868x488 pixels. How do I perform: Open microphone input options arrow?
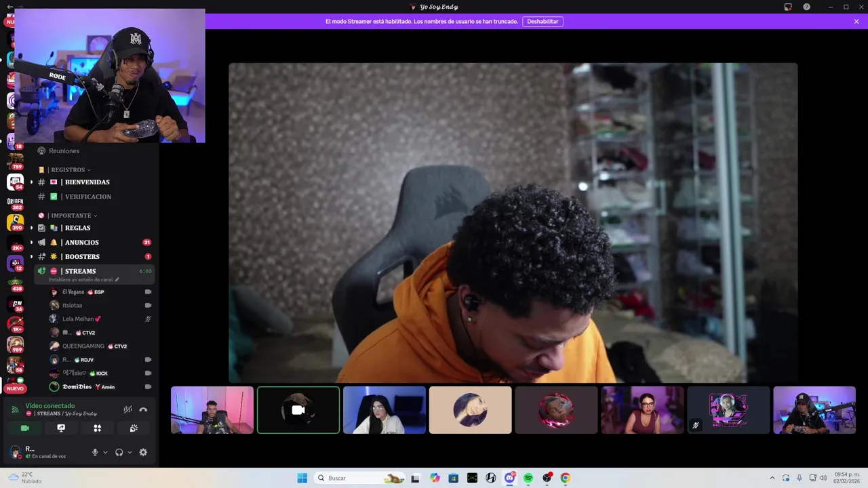point(105,452)
